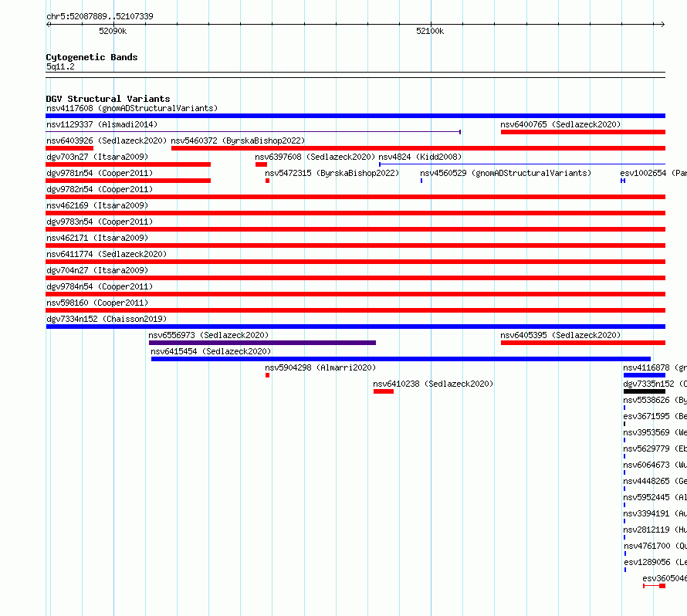Select nsv462169 (Itsara2009) label
687x616 pixels.
[x=97, y=205]
